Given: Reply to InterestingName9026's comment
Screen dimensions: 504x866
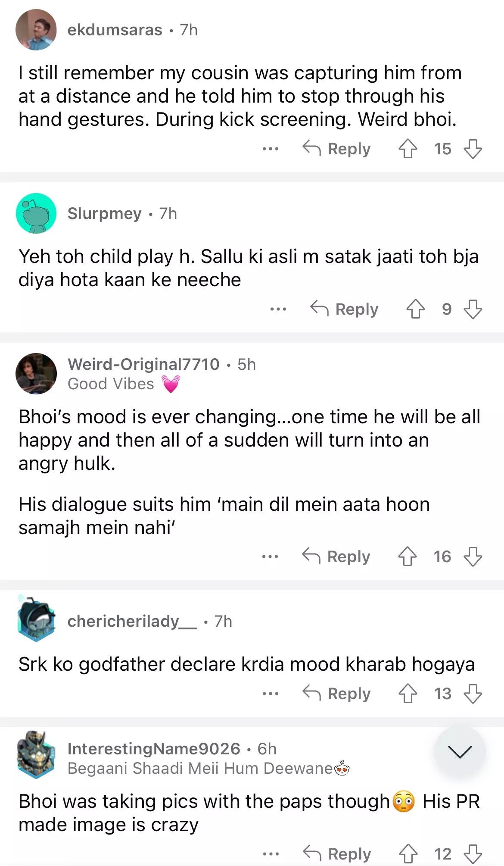Looking at the screenshot, I should coord(337,854).
